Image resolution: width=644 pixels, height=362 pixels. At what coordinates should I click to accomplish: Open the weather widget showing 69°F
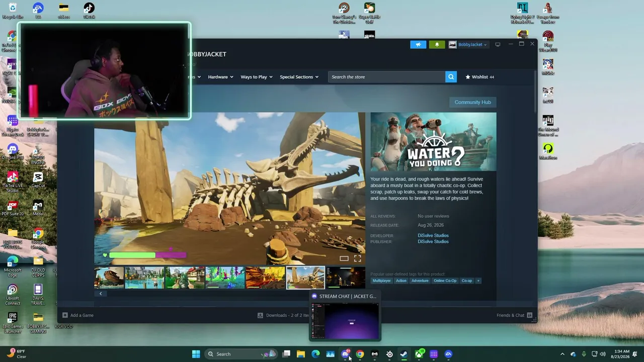point(16,354)
